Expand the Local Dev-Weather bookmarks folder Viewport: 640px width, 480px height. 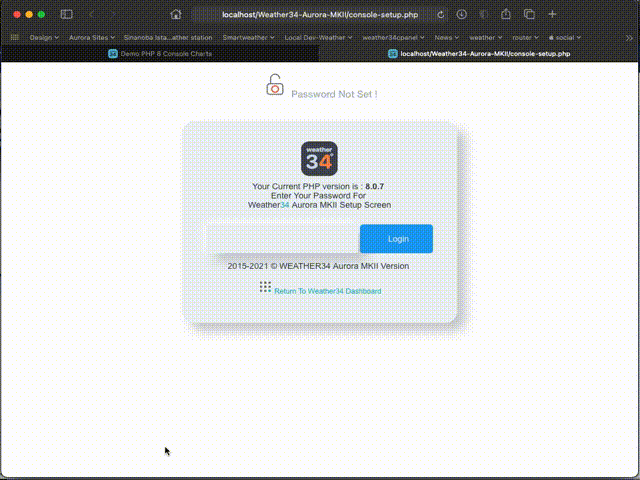pos(318,38)
